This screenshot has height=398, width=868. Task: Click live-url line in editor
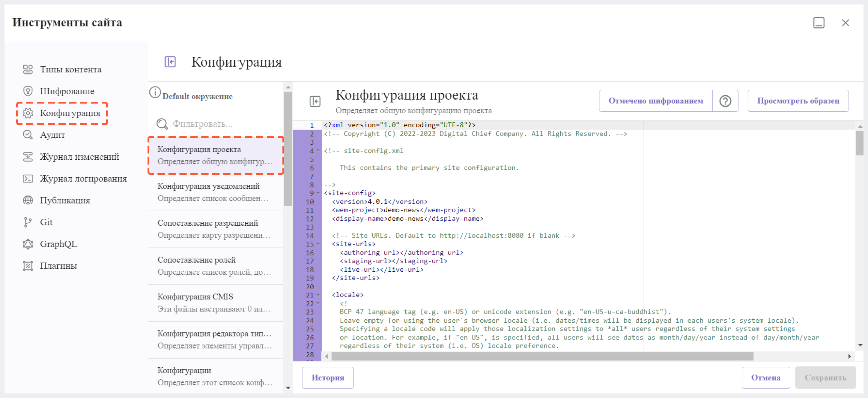tap(381, 270)
